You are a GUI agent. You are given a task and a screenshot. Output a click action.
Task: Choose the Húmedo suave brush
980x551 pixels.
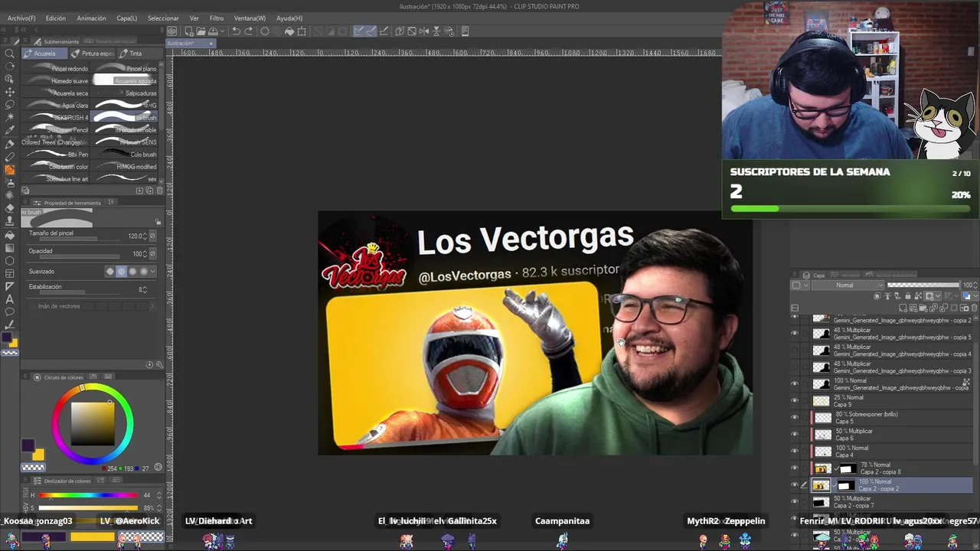pyautogui.click(x=57, y=81)
